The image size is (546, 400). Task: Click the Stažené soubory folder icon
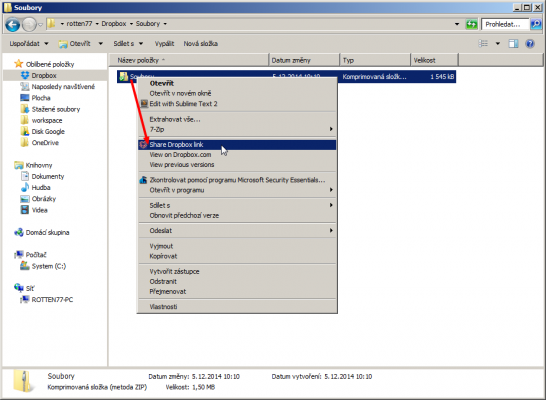coord(25,109)
